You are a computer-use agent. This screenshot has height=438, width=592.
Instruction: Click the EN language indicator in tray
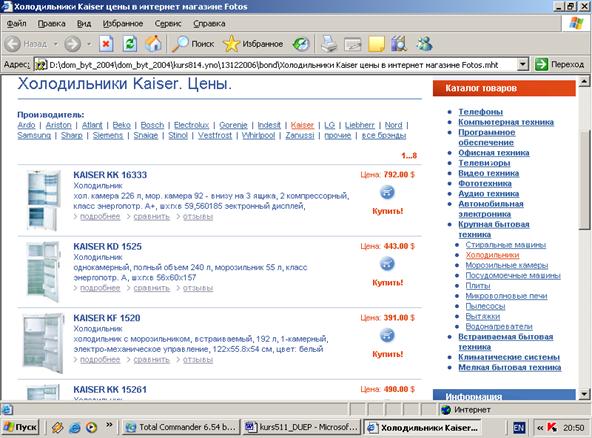pyautogui.click(x=519, y=428)
